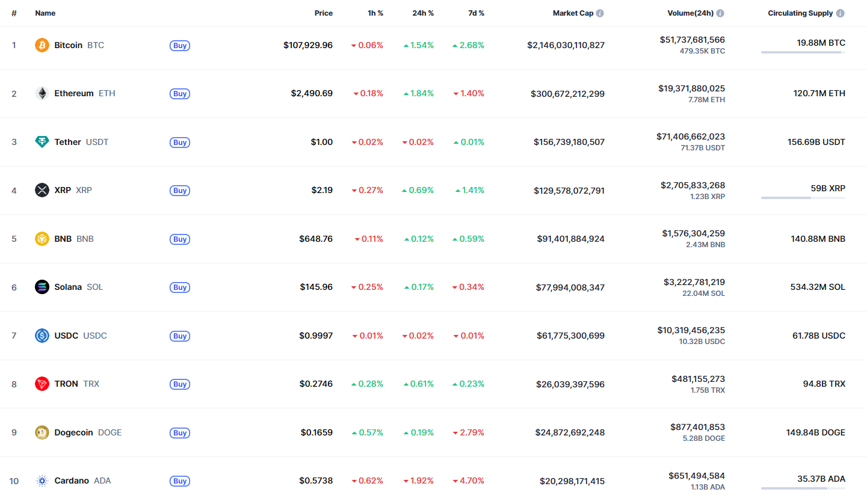
Task: Click Solana's price $145.96
Action: point(316,287)
